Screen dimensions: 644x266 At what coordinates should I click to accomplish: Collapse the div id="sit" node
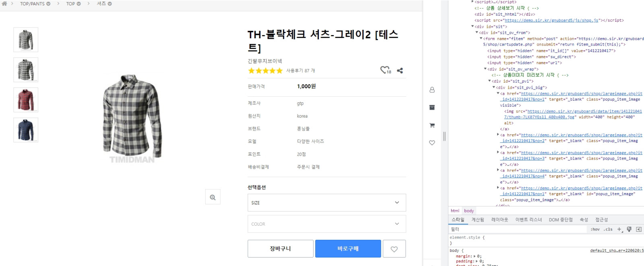point(473,27)
